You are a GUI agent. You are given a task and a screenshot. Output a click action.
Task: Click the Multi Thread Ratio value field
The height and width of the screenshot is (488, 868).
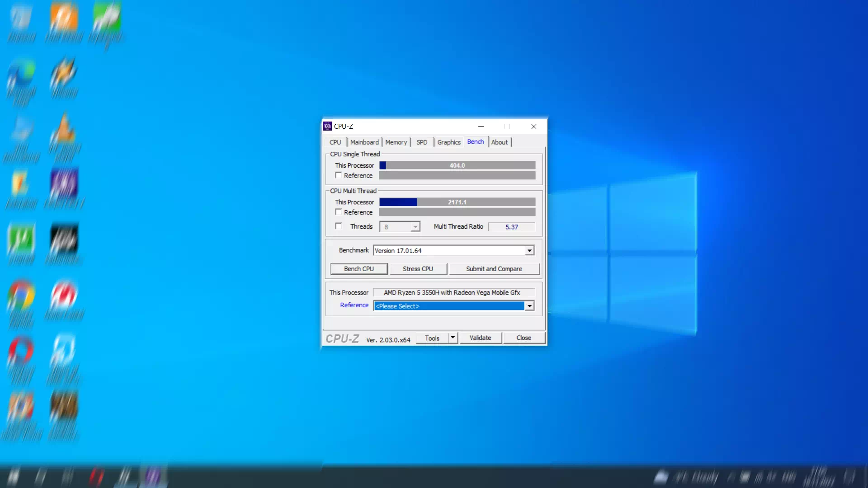[x=511, y=227]
